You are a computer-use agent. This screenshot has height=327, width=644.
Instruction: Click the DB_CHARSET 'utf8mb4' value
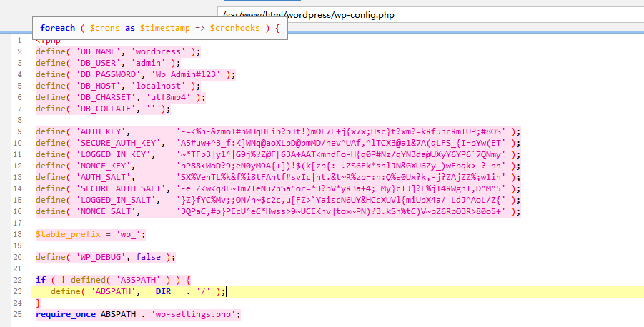171,97
